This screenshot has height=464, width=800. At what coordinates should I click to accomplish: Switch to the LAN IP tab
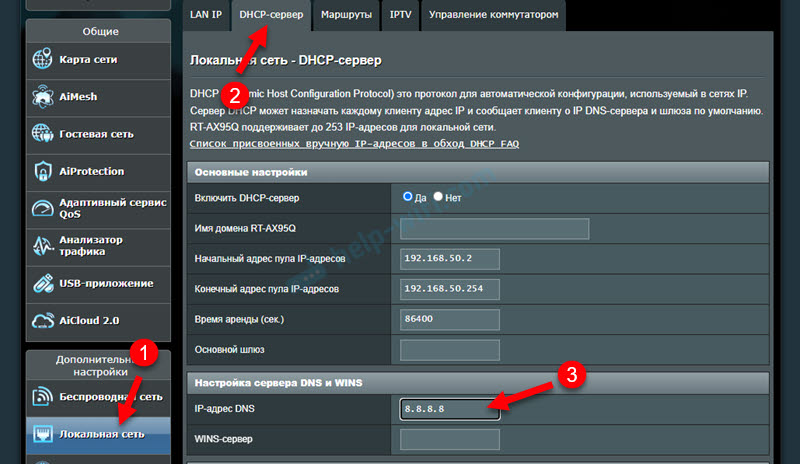point(205,15)
